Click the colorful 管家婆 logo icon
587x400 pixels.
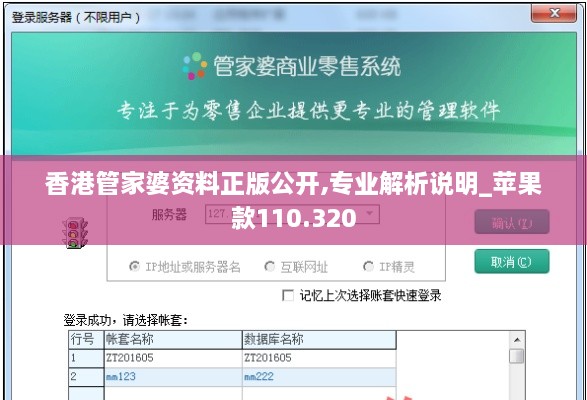pyautogui.click(x=194, y=66)
